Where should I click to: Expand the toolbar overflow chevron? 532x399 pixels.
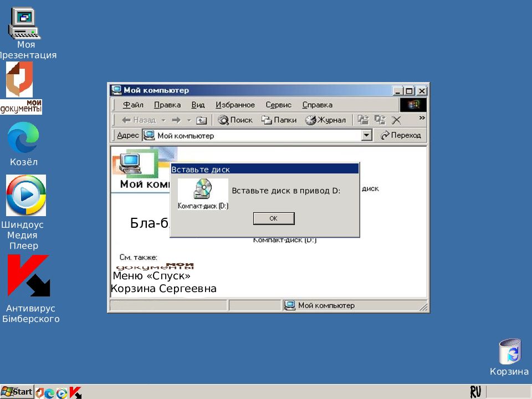(422, 117)
